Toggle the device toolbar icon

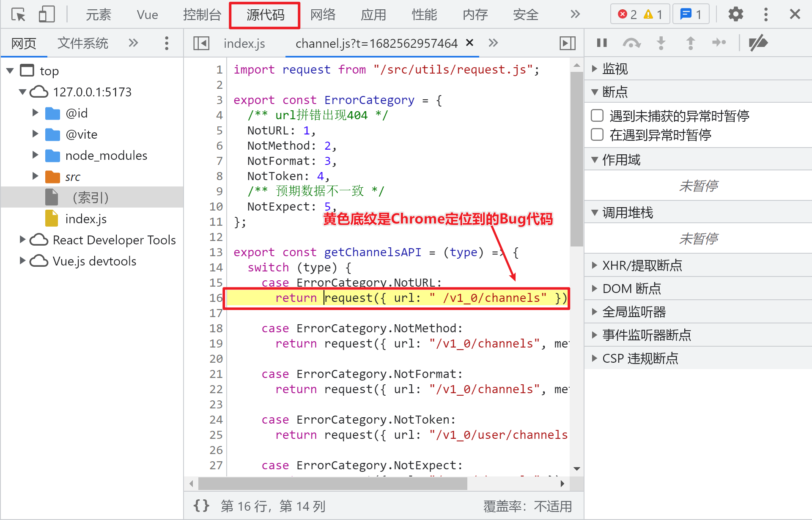(x=47, y=15)
